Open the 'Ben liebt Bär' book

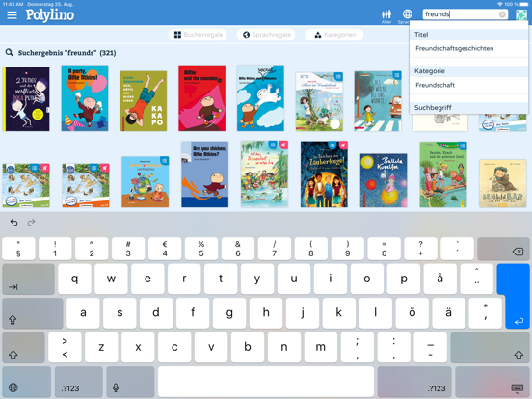[503, 183]
